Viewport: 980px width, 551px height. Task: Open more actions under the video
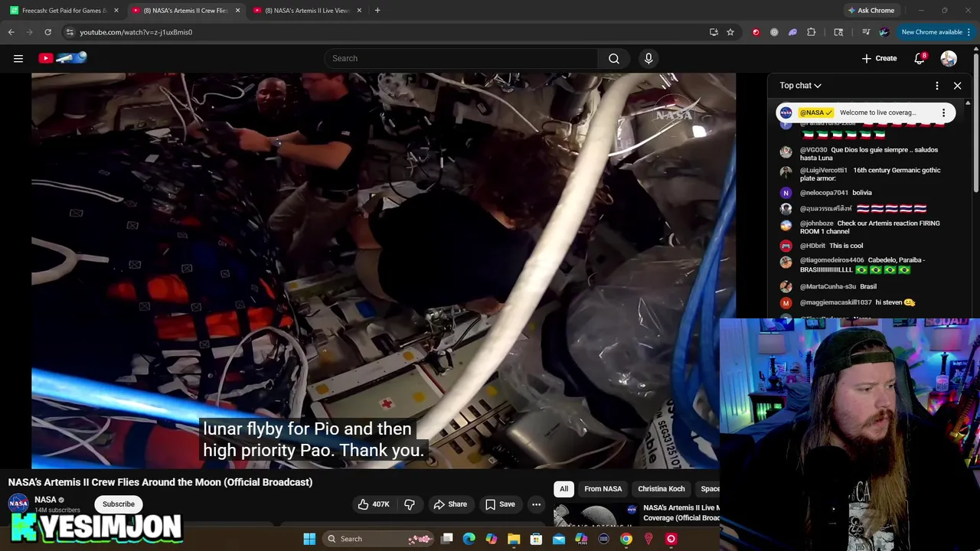537,504
